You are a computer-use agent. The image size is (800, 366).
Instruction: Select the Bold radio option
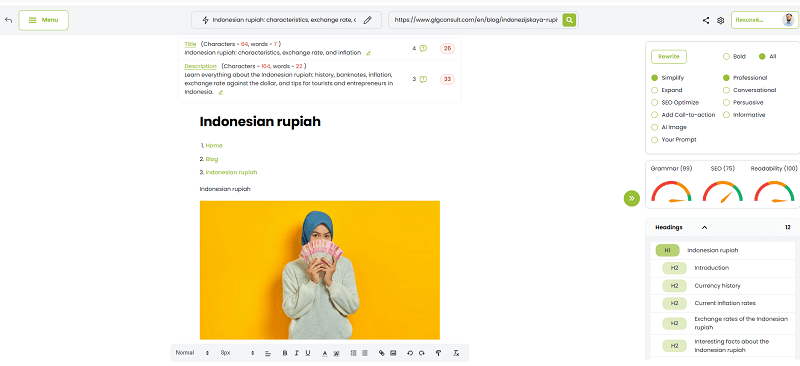[x=726, y=57]
